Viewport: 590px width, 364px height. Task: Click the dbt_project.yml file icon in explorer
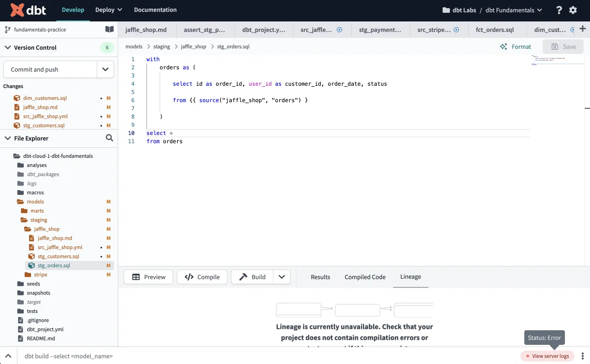pyautogui.click(x=20, y=329)
